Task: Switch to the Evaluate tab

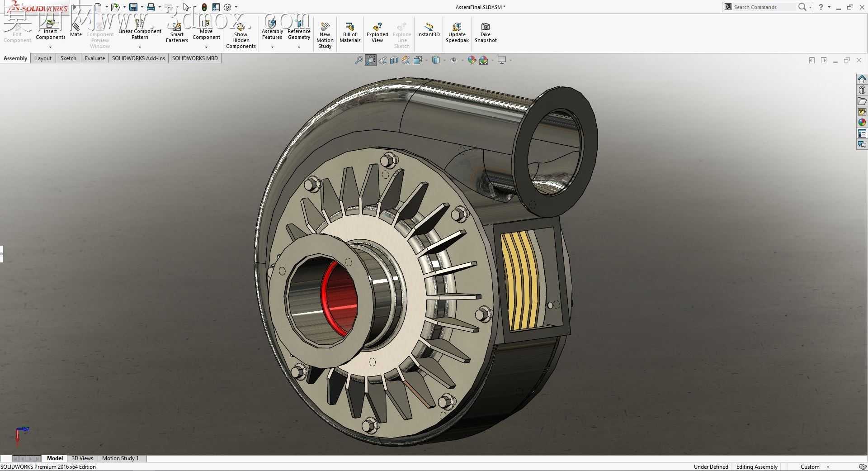Action: [x=95, y=58]
